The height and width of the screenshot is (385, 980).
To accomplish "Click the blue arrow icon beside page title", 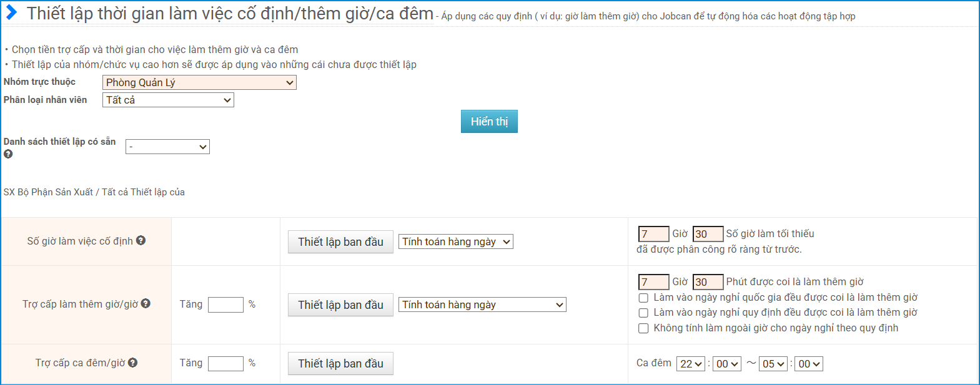I will 11,12.
